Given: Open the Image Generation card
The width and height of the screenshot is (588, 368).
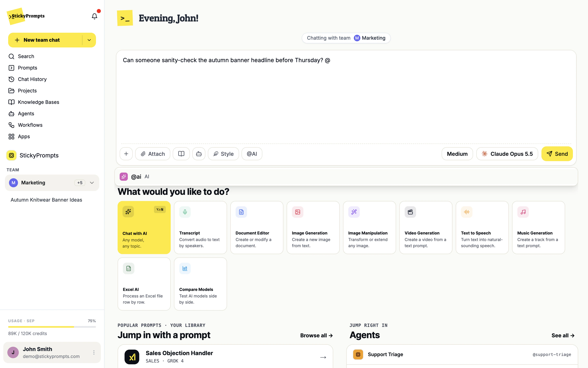Looking at the screenshot, I should [313, 228].
